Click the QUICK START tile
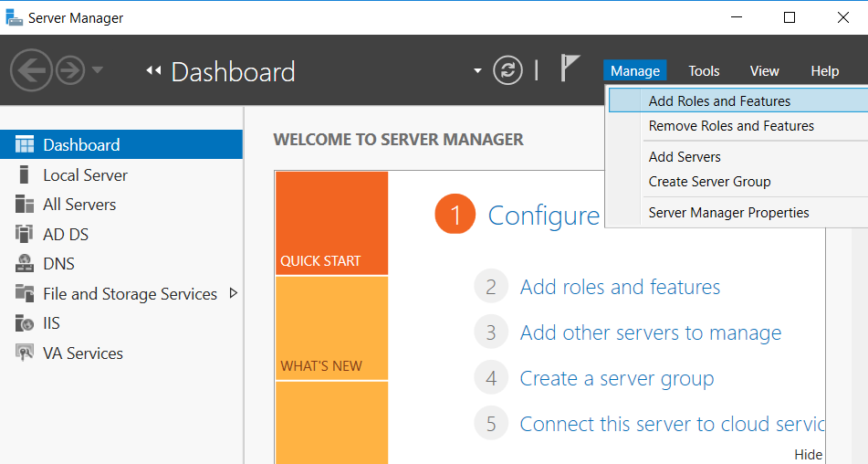868x464 pixels. coord(331,223)
